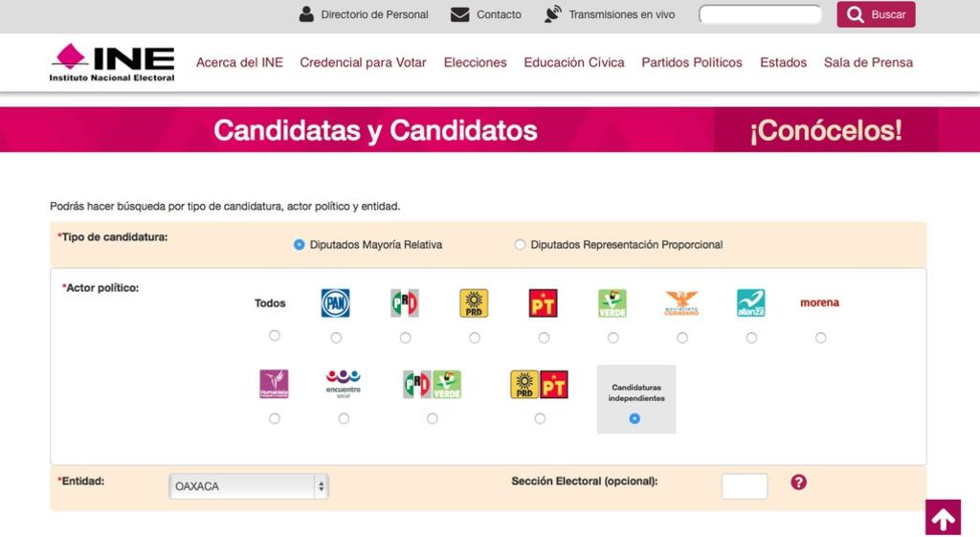Select Diputados Representación Proporcional radio button
Screen dimensions: 980x537
[520, 245]
